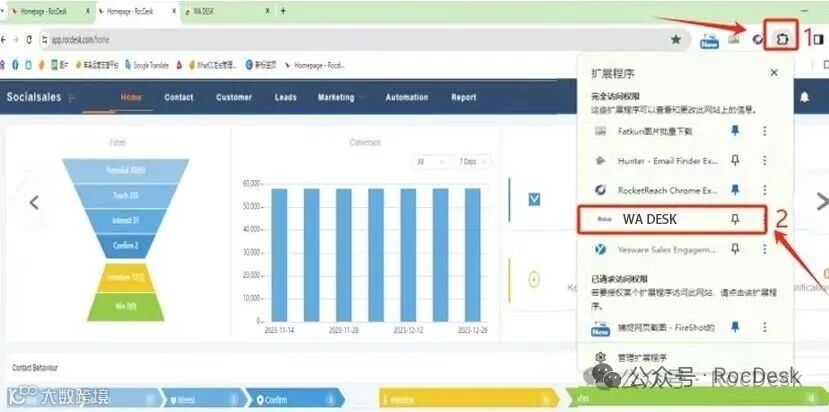Open the Marketing menu
Image resolution: width=829 pixels, height=412 pixels.
336,97
